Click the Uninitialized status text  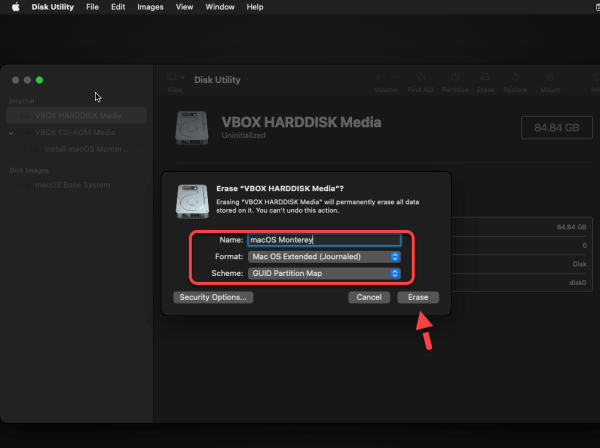[243, 135]
